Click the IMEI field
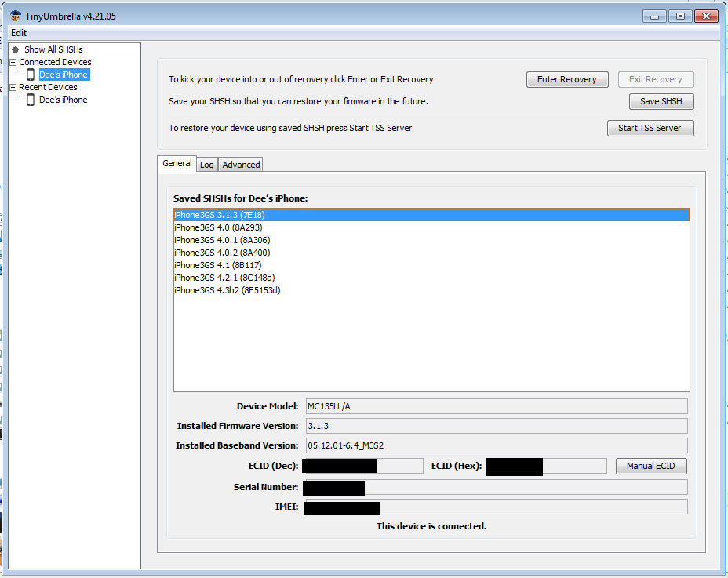Screen dimensions: 728x578 point(496,507)
